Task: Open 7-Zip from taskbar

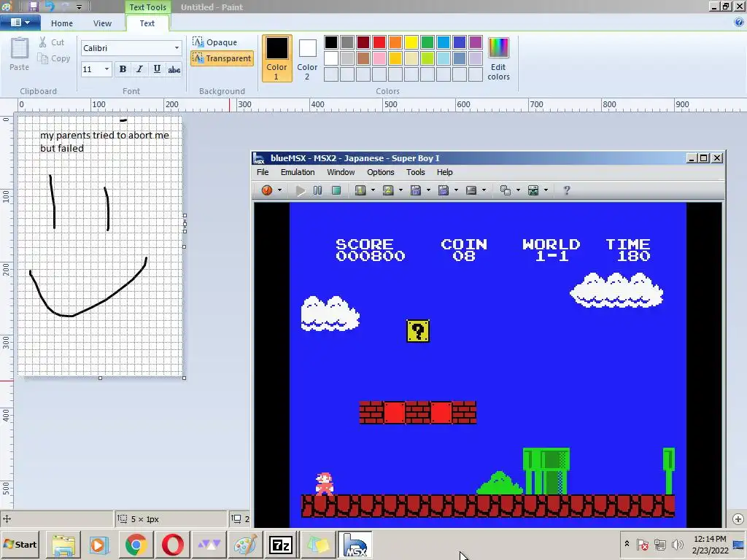Action: tap(281, 545)
